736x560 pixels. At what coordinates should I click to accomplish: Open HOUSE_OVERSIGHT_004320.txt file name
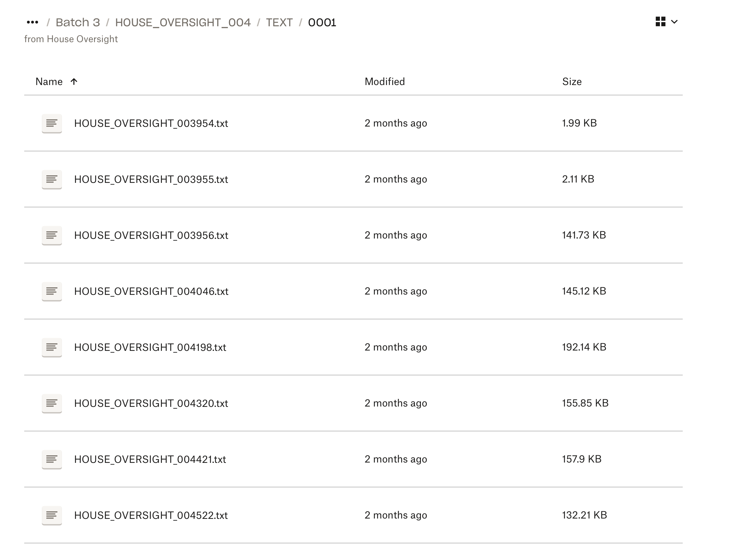point(151,403)
